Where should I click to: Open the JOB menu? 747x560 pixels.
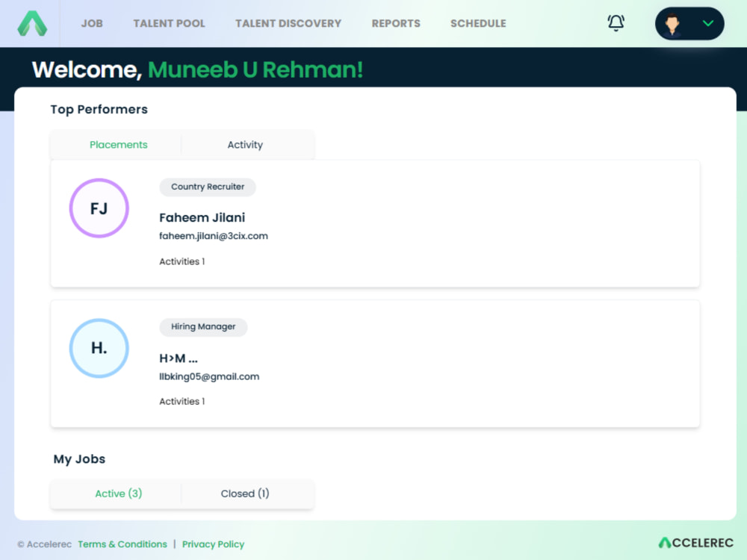click(x=92, y=23)
